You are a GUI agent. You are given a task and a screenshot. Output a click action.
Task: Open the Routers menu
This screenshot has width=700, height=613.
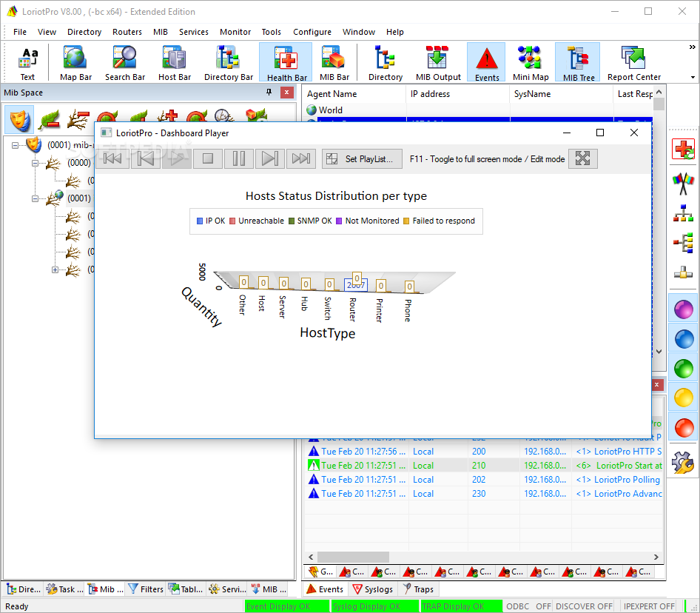pyautogui.click(x=127, y=32)
